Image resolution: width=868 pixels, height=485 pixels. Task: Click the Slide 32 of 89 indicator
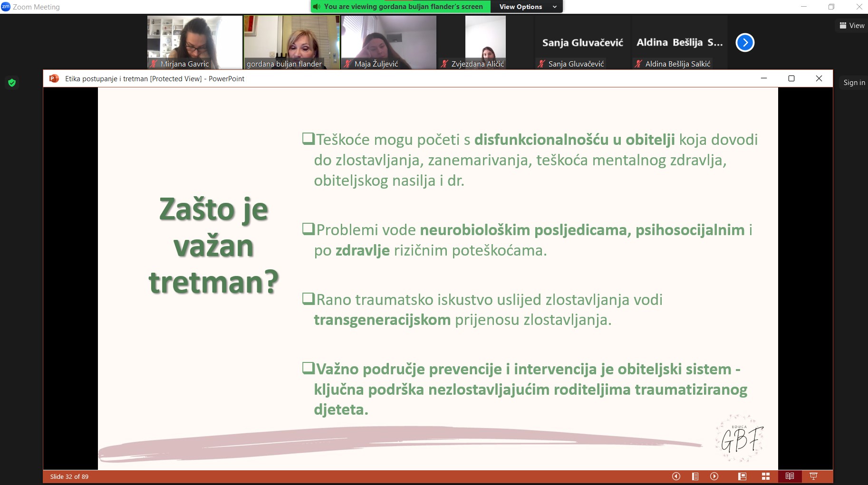[x=69, y=476]
